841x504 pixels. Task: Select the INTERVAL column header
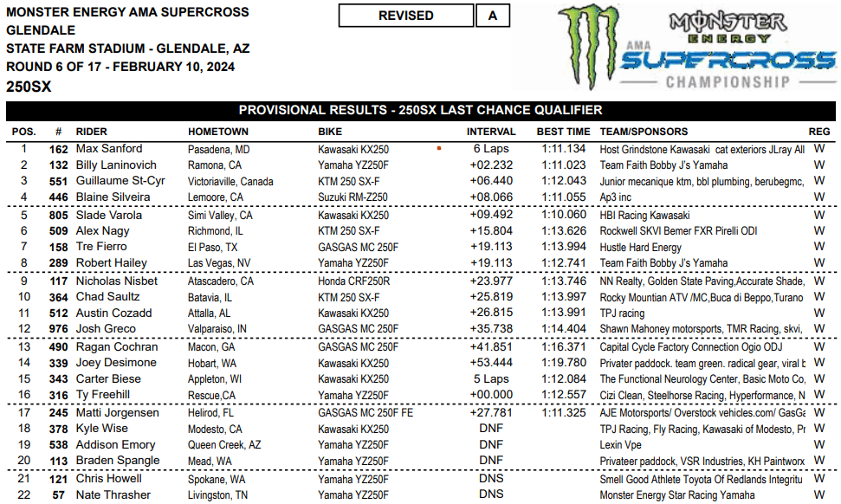click(491, 132)
